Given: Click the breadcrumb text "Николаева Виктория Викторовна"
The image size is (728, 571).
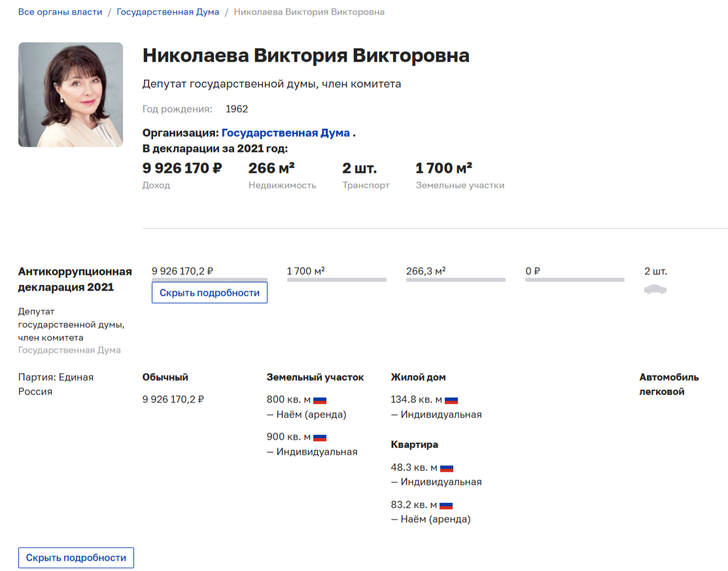Looking at the screenshot, I should (309, 12).
